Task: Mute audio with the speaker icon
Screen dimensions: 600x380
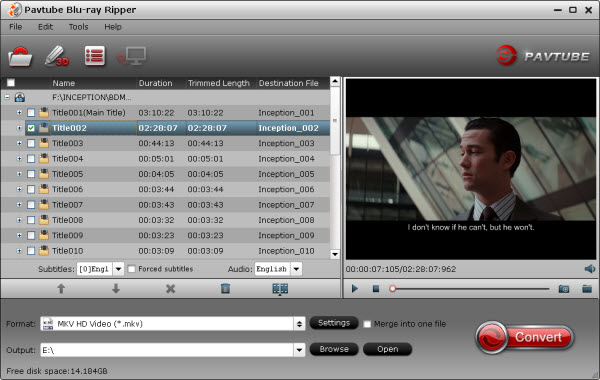Action: pos(590,269)
